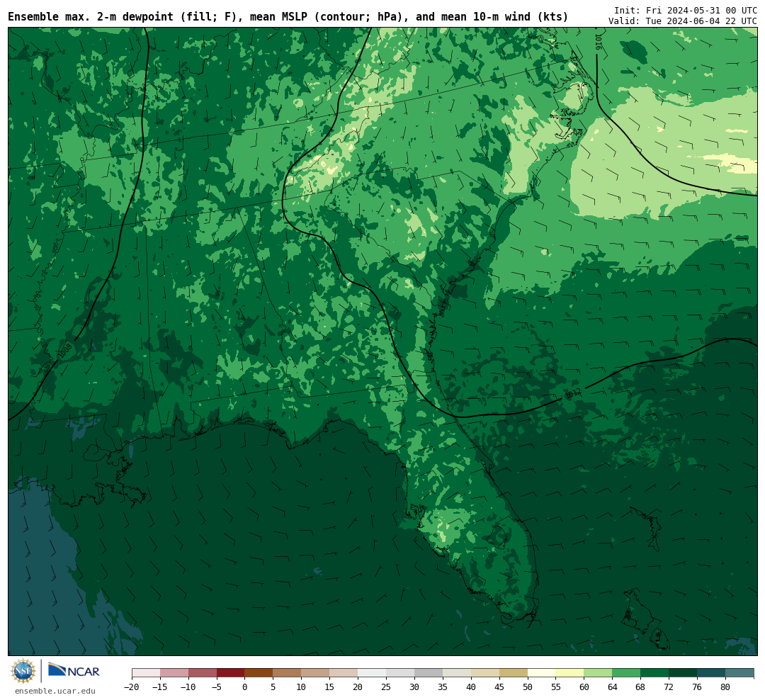Click the -5 to 0 dark red swatch
The height and width of the screenshot is (700, 765).
tap(231, 673)
